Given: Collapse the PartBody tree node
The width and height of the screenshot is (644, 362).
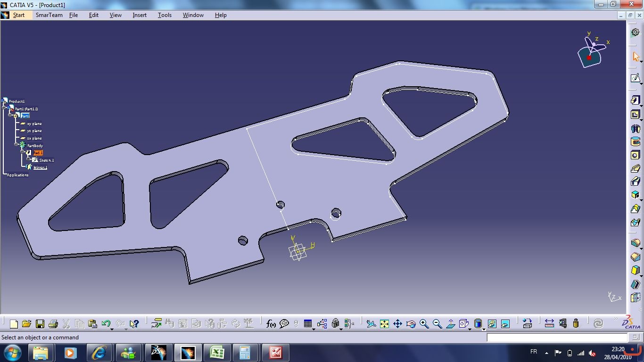Looking at the screenshot, I should (16, 145).
